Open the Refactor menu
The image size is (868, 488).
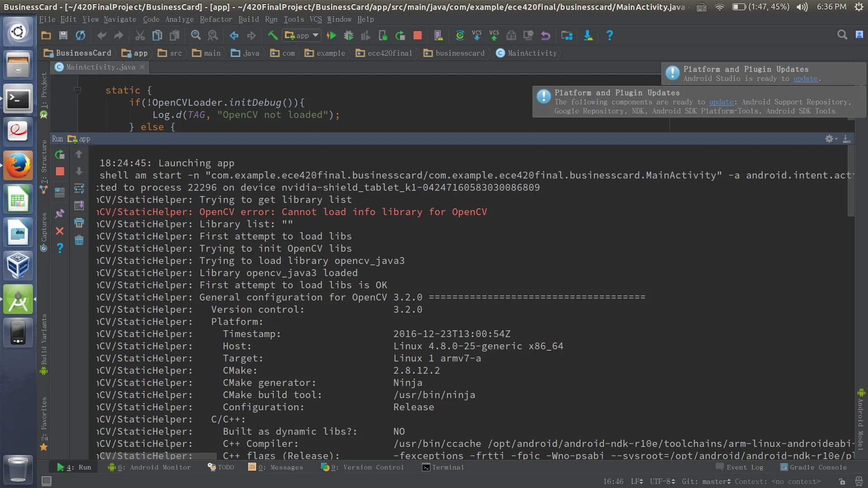(x=216, y=19)
